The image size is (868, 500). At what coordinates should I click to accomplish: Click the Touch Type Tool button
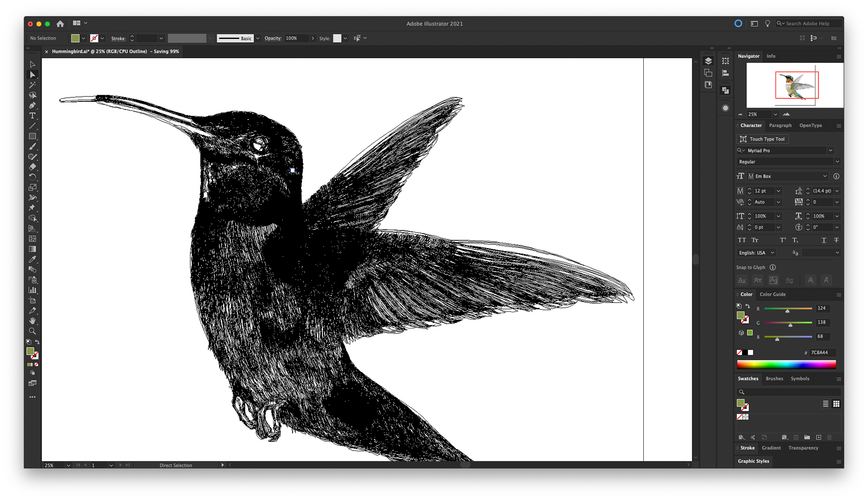[x=763, y=139]
